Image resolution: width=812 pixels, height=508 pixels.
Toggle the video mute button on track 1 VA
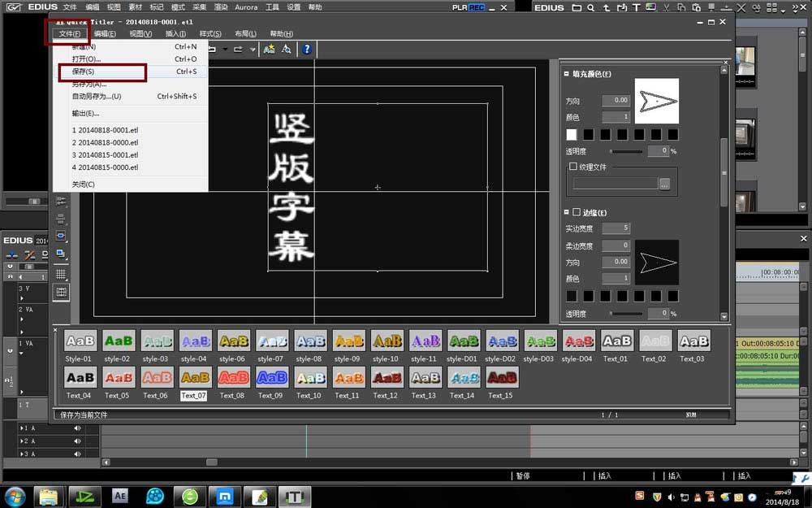[x=10, y=350]
